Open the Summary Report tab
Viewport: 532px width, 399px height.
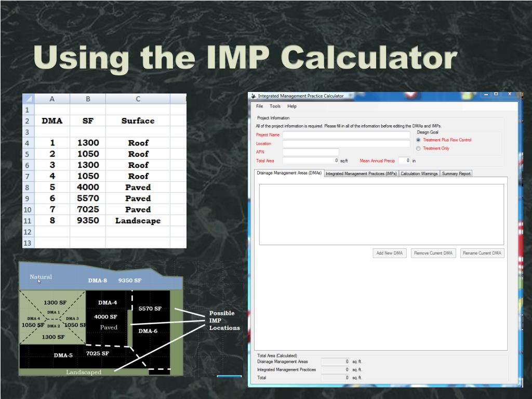(456, 174)
